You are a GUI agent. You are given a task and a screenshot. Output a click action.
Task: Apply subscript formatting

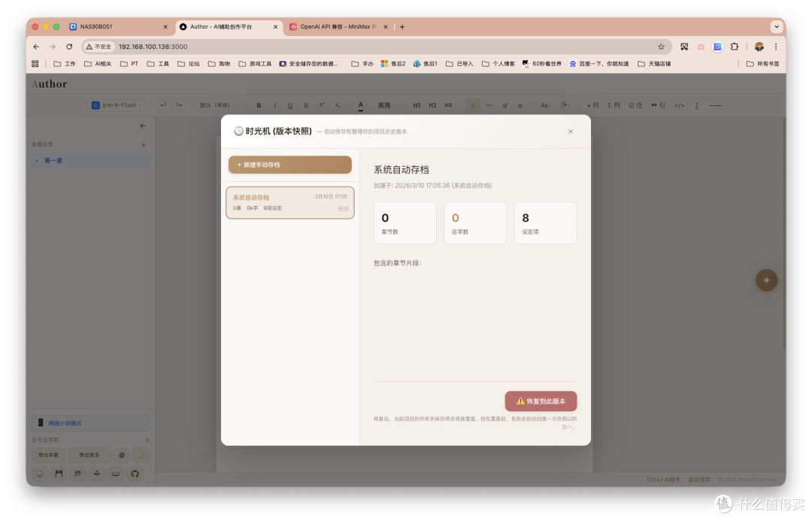pyautogui.click(x=337, y=105)
